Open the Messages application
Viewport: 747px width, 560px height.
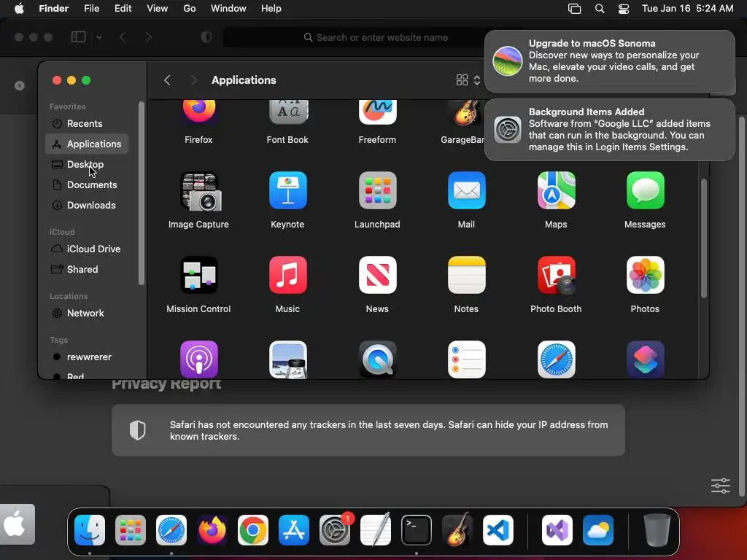point(645,190)
